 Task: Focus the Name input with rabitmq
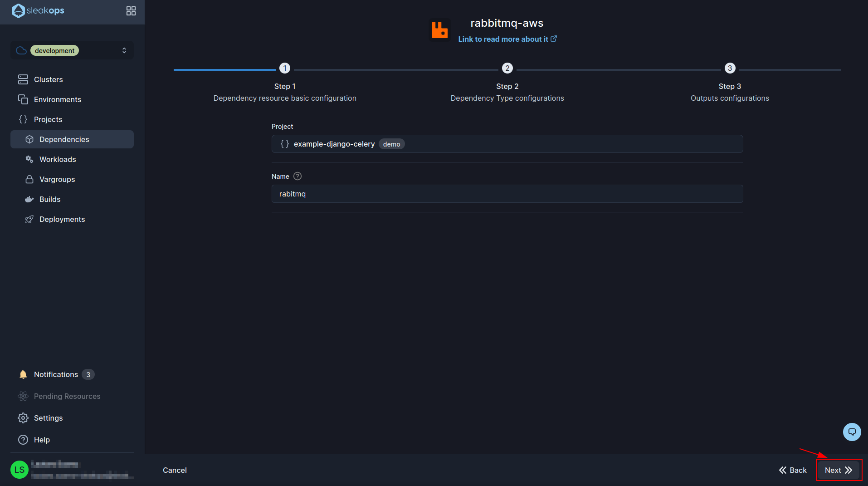pos(507,194)
